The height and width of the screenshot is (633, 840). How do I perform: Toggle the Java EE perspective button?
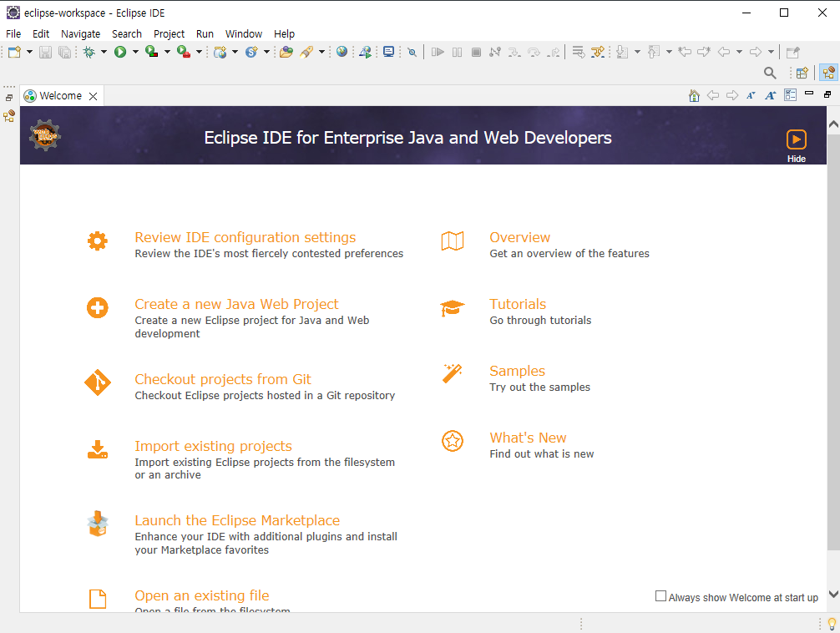tap(829, 73)
